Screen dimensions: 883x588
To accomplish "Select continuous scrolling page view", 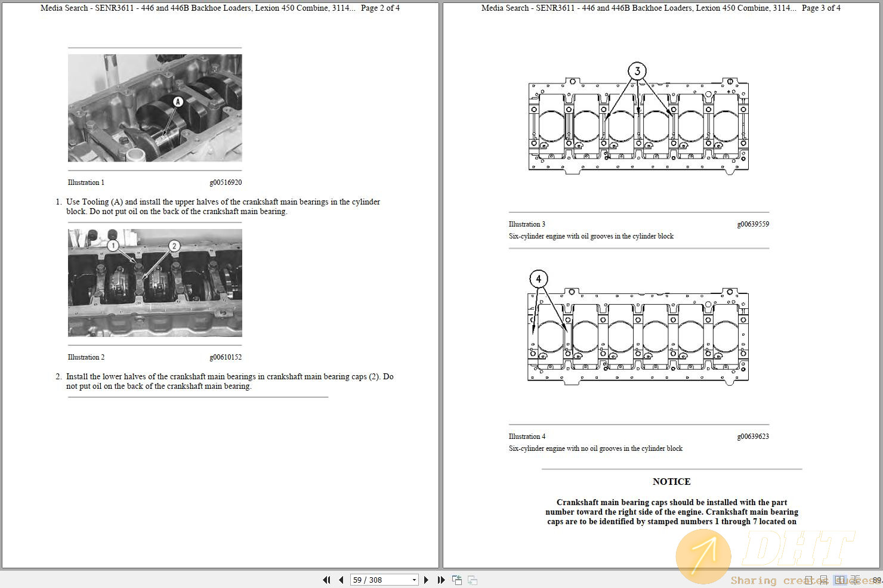I will pos(824,579).
